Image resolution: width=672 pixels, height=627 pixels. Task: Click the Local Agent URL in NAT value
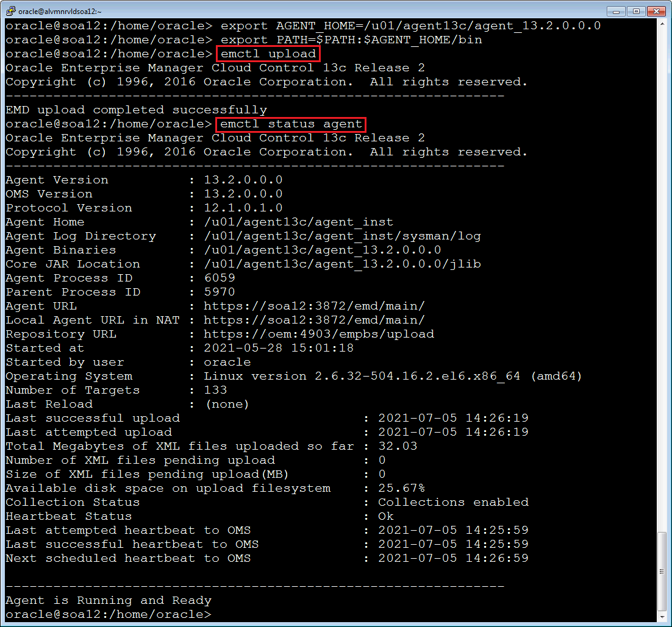313,320
